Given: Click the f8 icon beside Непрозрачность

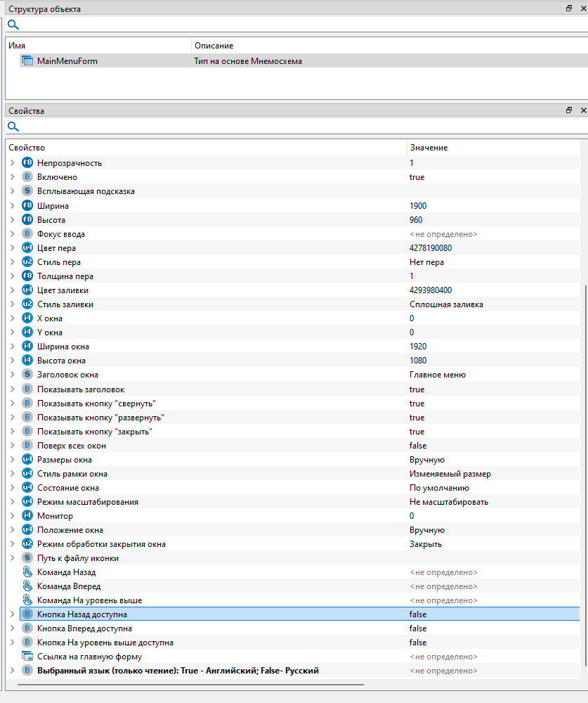Looking at the screenshot, I should (27, 163).
